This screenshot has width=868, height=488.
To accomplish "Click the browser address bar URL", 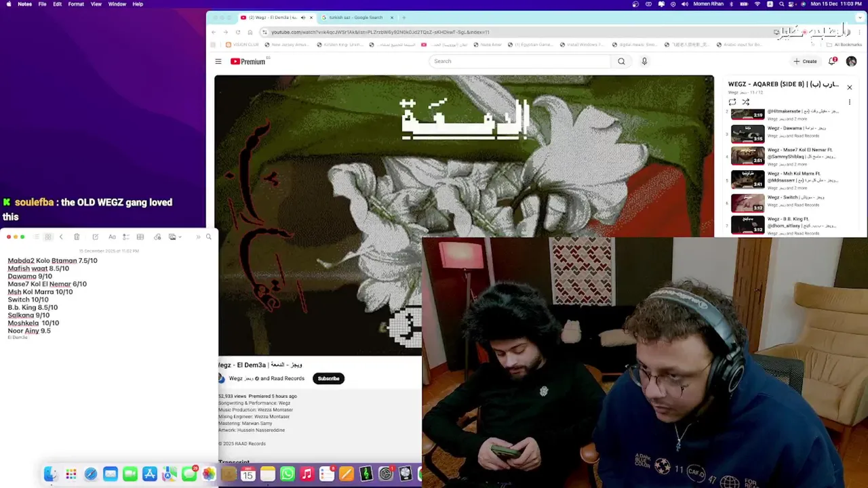I will [380, 32].
